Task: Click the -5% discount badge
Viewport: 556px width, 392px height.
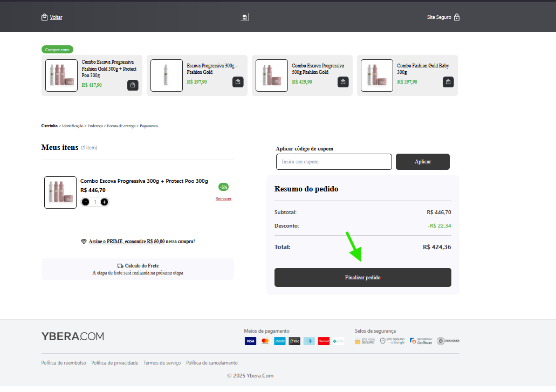Action: (223, 187)
